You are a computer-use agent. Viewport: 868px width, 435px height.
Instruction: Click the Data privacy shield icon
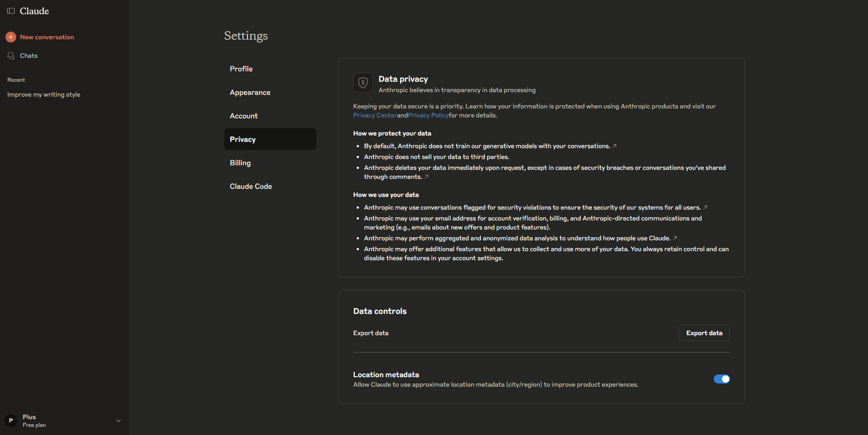tap(363, 83)
